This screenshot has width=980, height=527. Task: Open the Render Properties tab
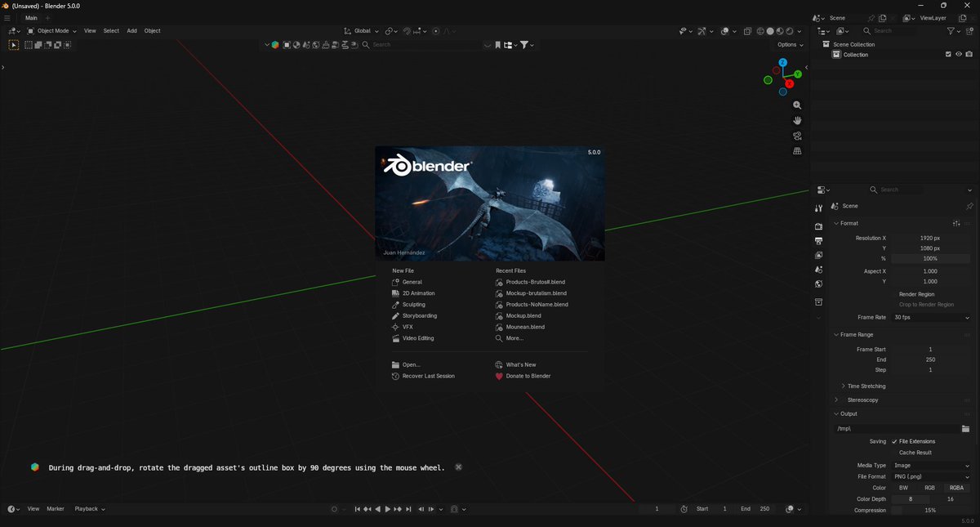click(x=818, y=226)
